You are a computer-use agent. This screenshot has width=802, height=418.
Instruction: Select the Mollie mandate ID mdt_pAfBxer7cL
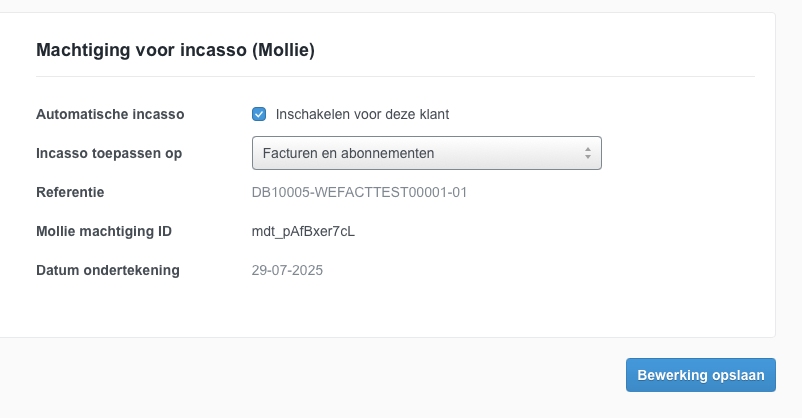303,231
